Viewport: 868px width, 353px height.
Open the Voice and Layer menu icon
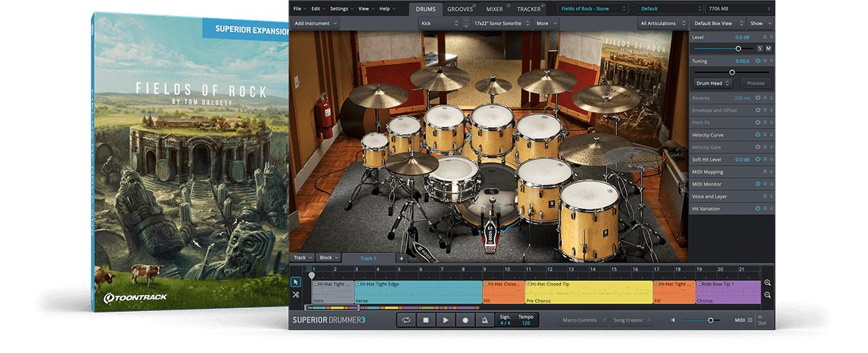point(765,196)
